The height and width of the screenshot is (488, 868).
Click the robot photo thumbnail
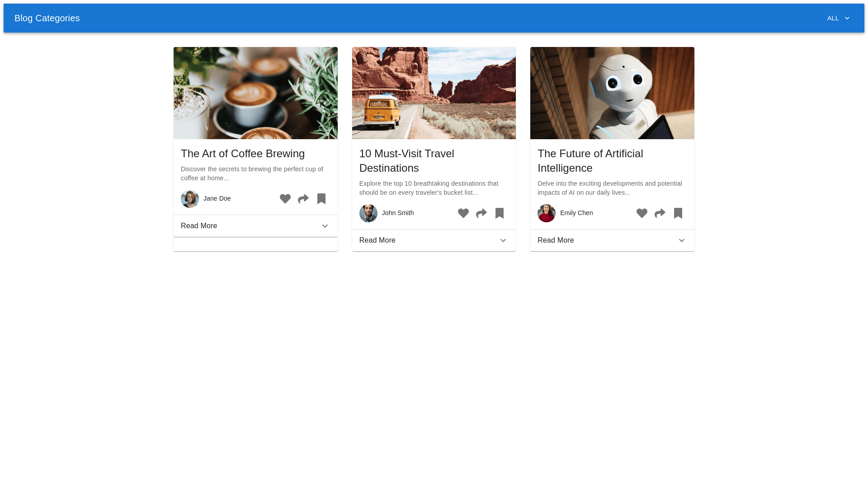[x=612, y=93]
